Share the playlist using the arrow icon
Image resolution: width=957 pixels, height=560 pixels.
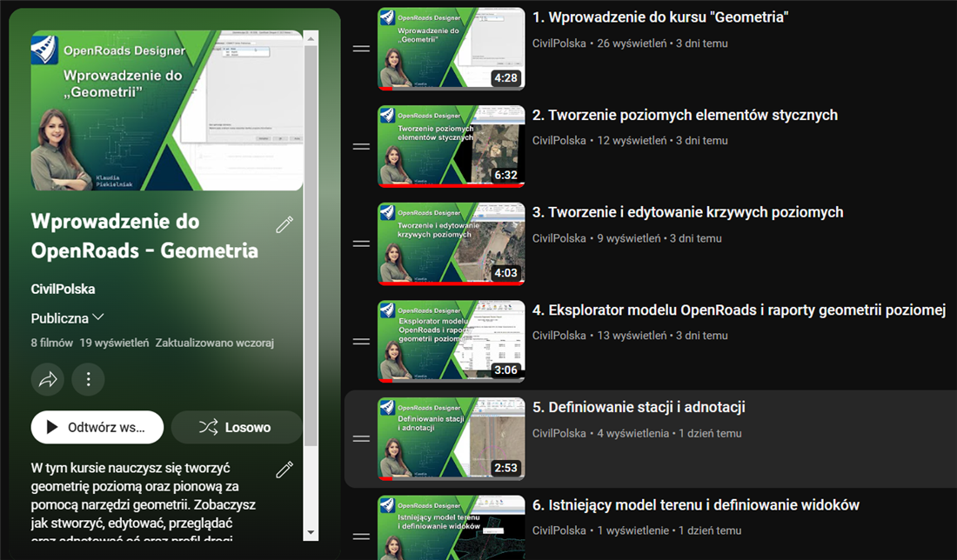click(x=48, y=379)
